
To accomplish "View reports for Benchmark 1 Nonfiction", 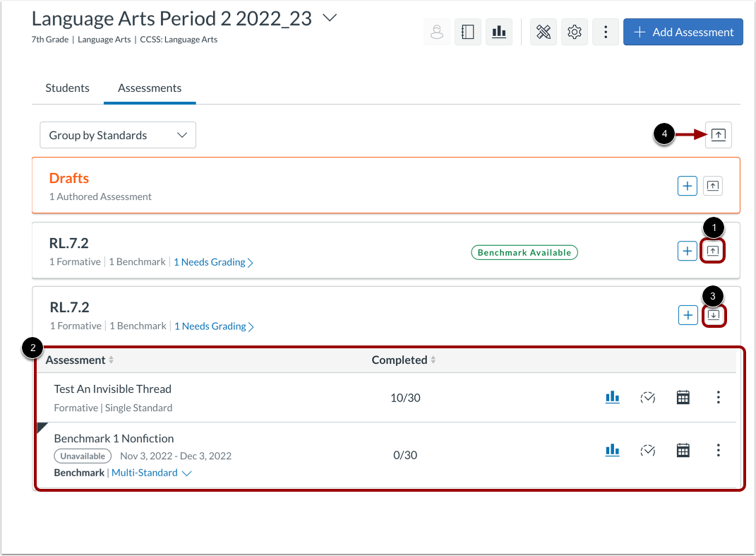I will point(612,450).
